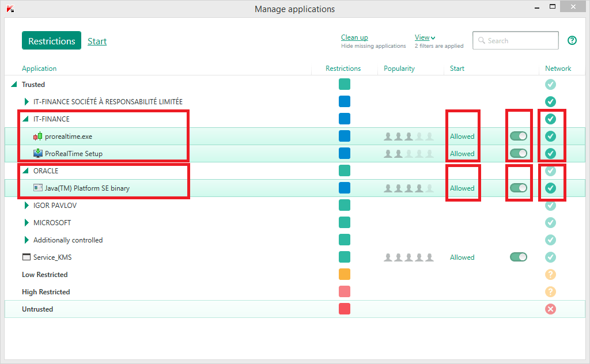Click blue restriction swatch for prorealtime.exe
The image size is (590, 364).
[x=345, y=136]
